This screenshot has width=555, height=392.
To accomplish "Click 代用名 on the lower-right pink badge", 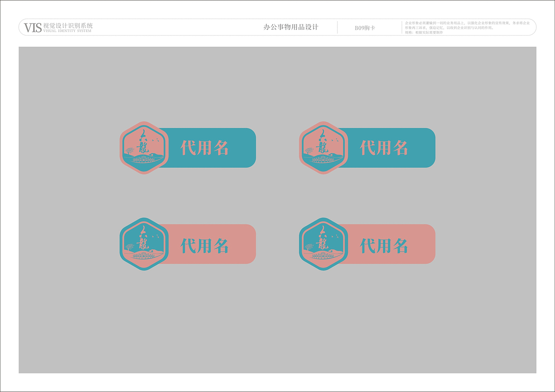I will coord(384,246).
